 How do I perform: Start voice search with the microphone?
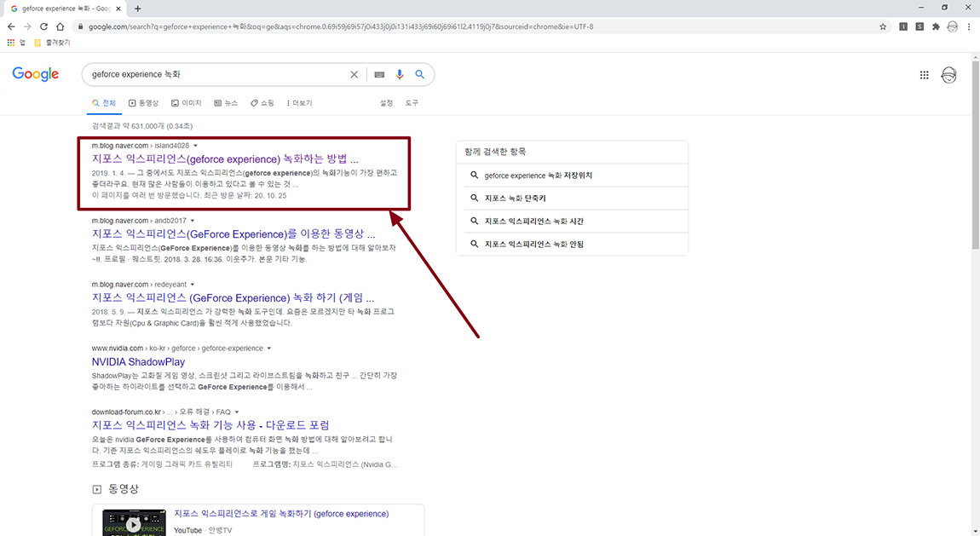point(400,74)
